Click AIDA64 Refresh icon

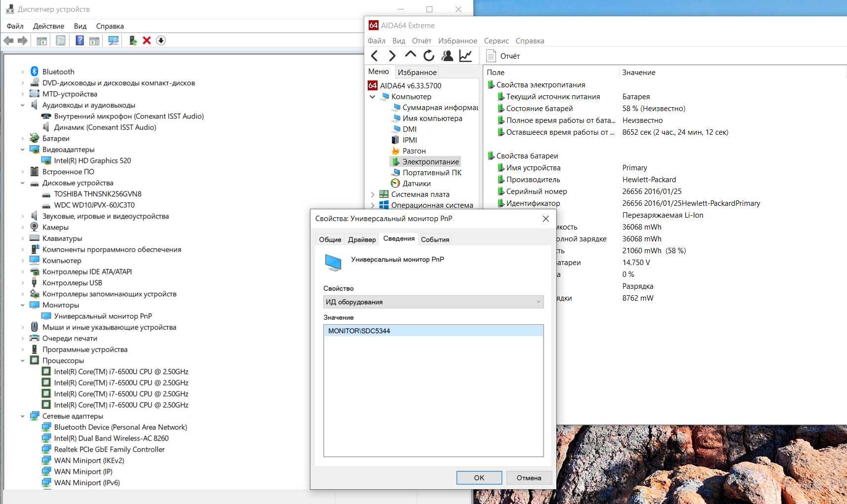[428, 56]
